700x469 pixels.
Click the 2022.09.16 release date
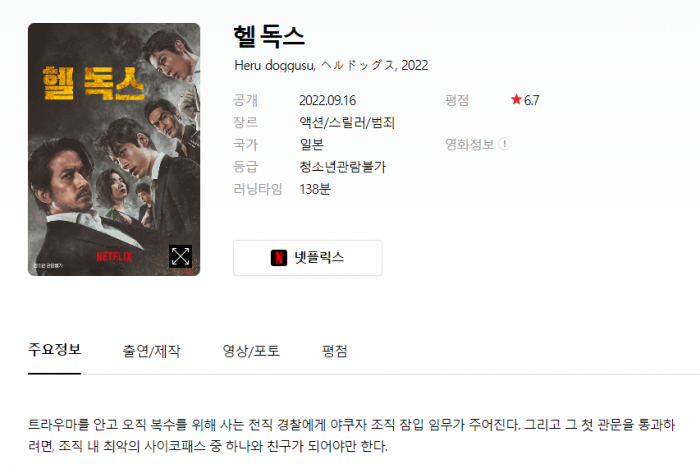pos(328,100)
